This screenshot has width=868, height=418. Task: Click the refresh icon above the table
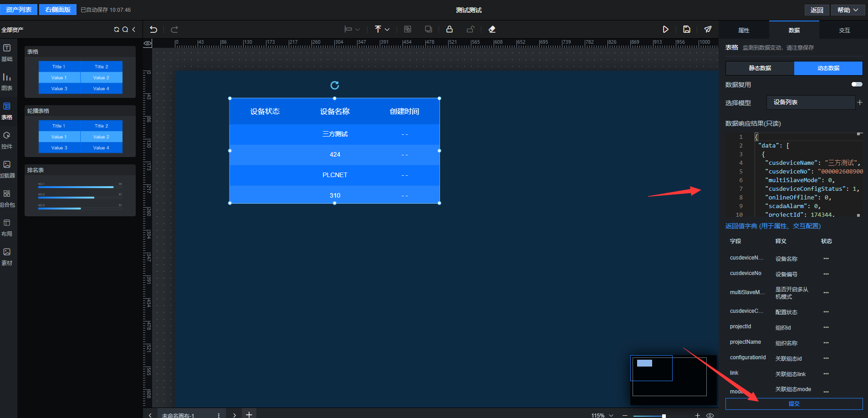(x=335, y=85)
